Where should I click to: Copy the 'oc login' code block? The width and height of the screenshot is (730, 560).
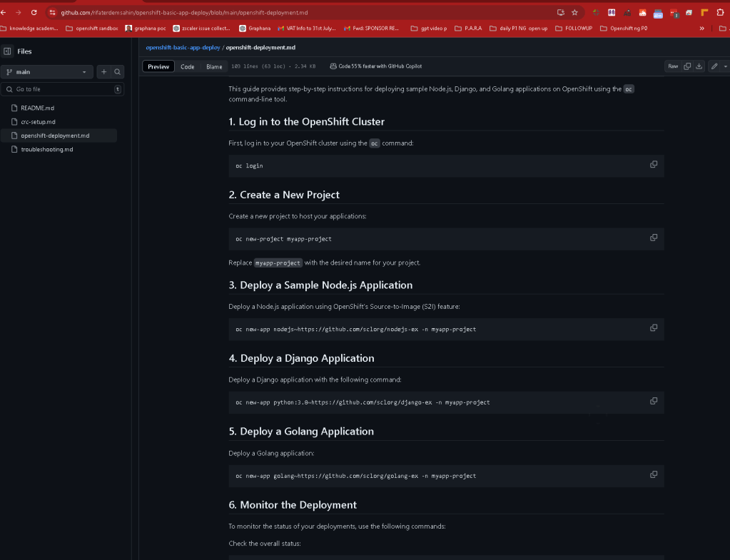654,164
